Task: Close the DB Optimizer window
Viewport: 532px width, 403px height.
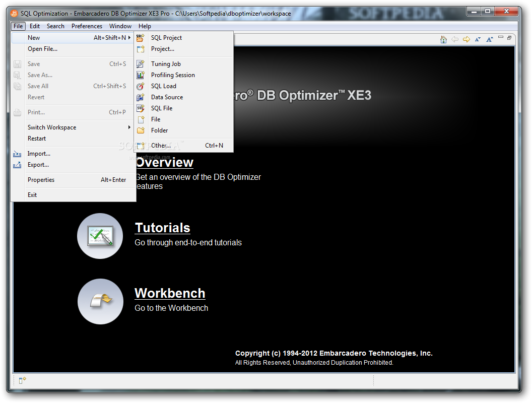Action: 506,11
